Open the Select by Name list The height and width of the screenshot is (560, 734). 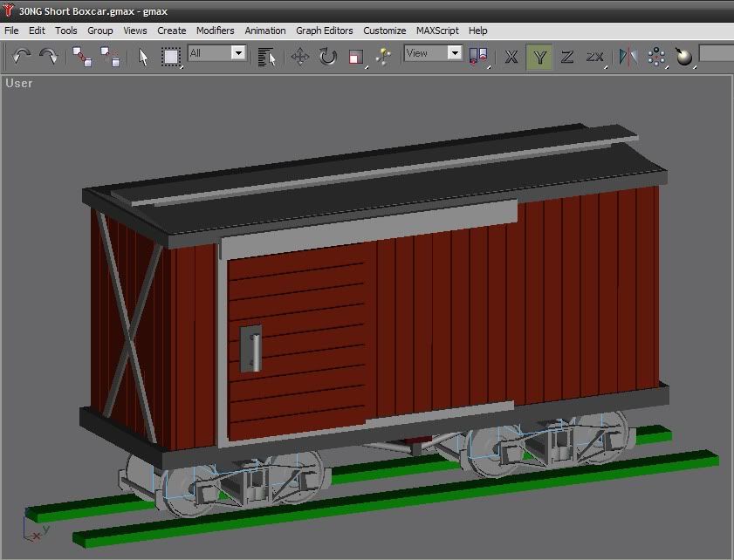[266, 57]
